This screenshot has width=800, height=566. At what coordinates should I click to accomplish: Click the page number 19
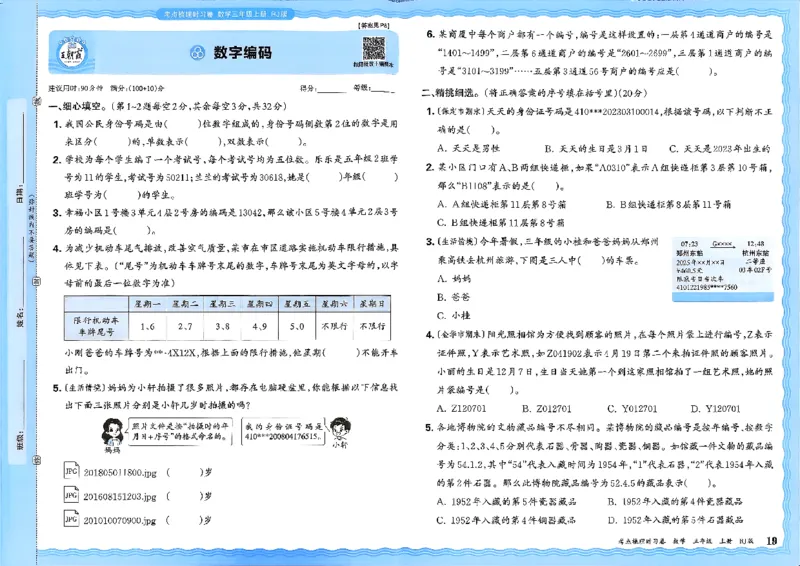pyautogui.click(x=771, y=540)
